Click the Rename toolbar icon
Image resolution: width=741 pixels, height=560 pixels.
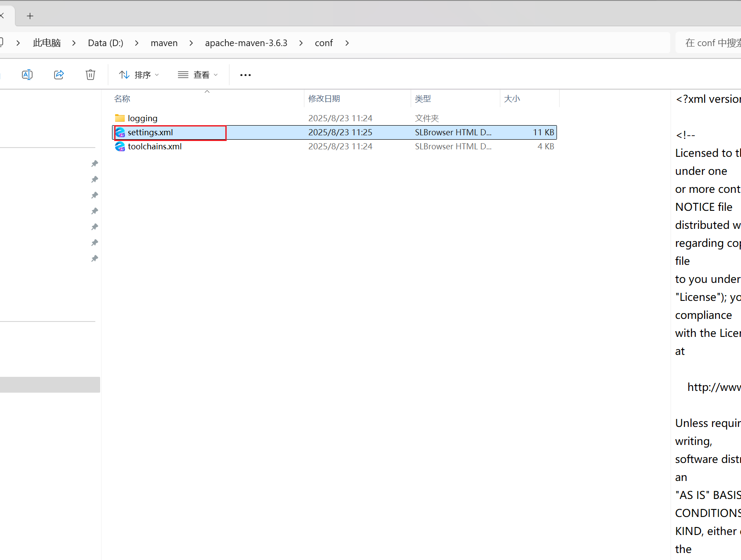click(x=27, y=75)
